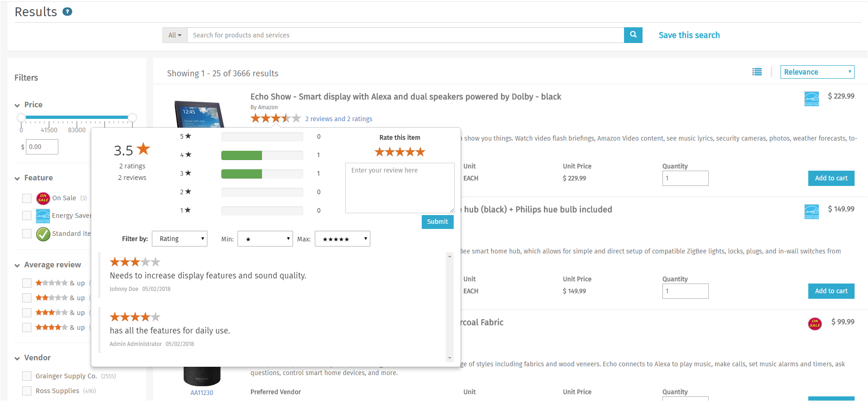Open the Filter by Rating dropdown
The image size is (868, 401).
(x=180, y=239)
